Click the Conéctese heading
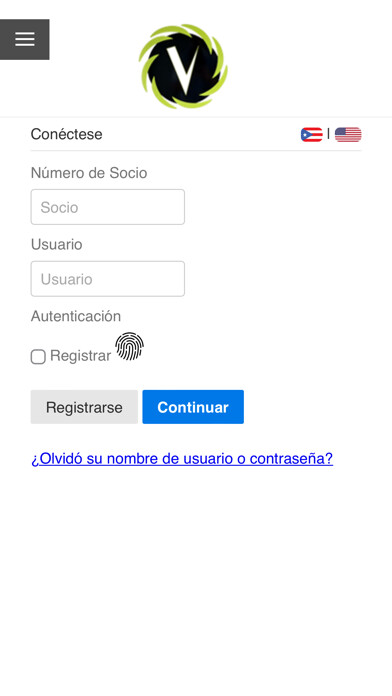The width and height of the screenshot is (392, 696). tap(67, 134)
